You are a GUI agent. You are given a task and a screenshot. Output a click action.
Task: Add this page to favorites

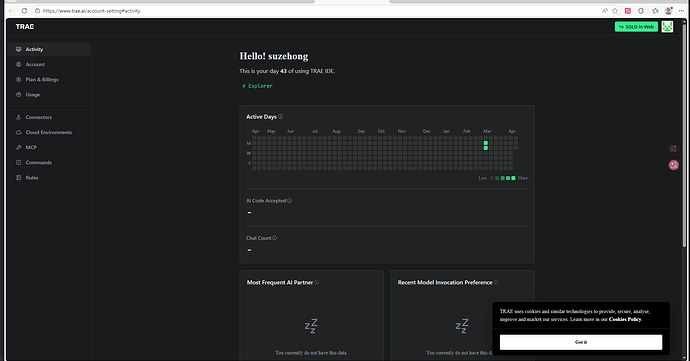(615, 11)
